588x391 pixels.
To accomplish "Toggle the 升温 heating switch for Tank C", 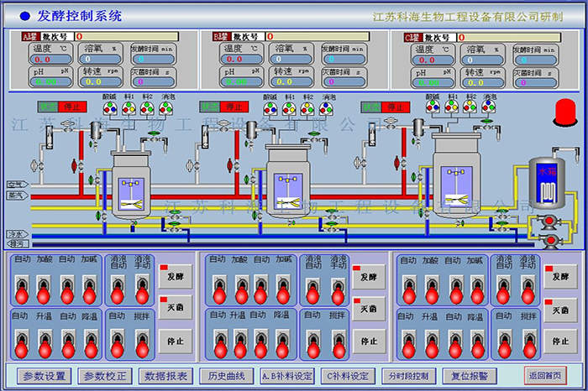I will [x=430, y=341].
